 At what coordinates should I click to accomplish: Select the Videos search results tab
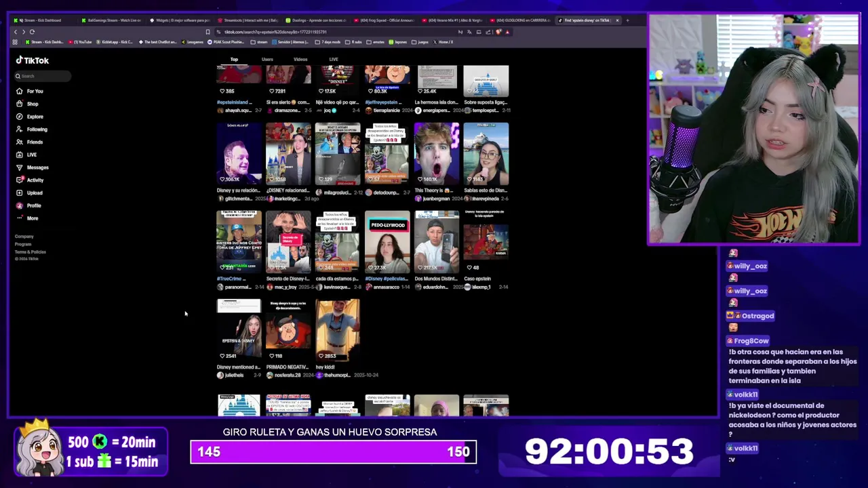point(300,60)
